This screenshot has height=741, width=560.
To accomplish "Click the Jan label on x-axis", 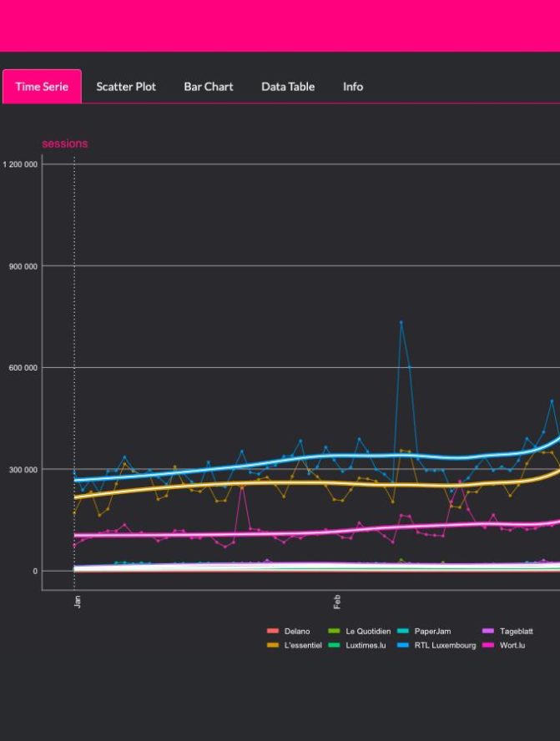I will coord(78,601).
